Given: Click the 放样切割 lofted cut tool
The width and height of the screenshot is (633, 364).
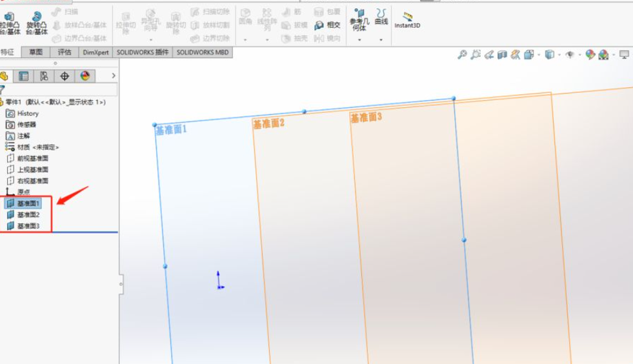Looking at the screenshot, I should pos(210,25).
